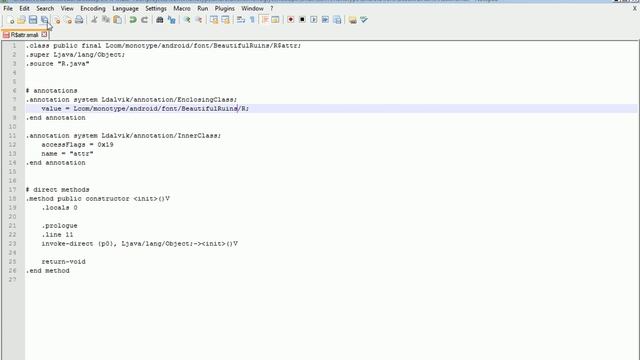Click the spell-check checkmark toolbar icon
The image size is (640, 360).
(x=364, y=20)
